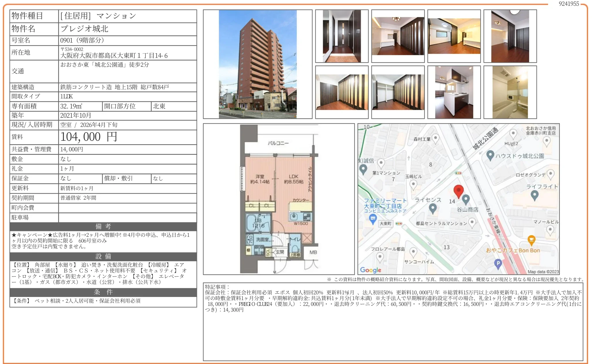The image size is (592, 364).
Task: Click the ハウスドゥ城北公園 map marker
Action: tap(490, 155)
